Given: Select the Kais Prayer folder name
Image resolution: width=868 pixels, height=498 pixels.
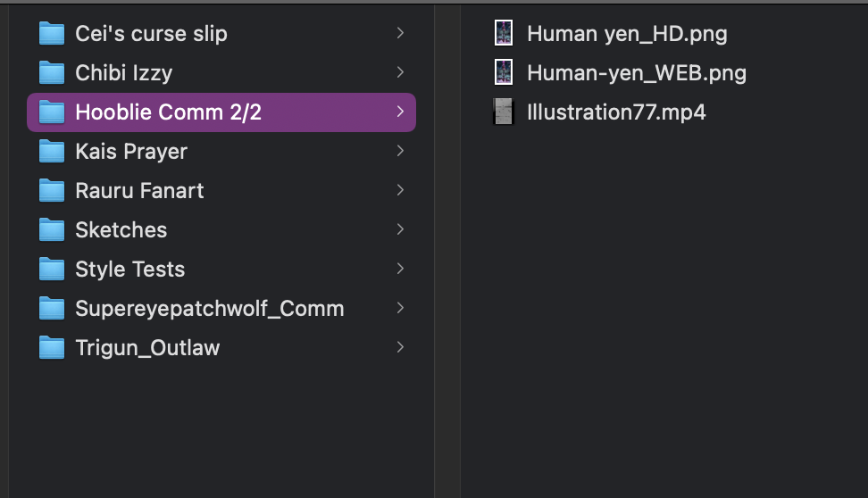Looking at the screenshot, I should (131, 152).
